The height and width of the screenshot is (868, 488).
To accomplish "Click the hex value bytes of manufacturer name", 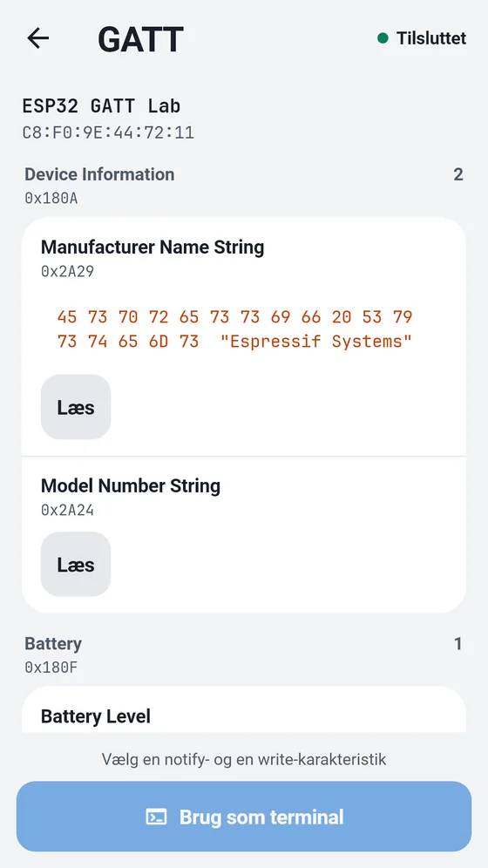I will [235, 329].
